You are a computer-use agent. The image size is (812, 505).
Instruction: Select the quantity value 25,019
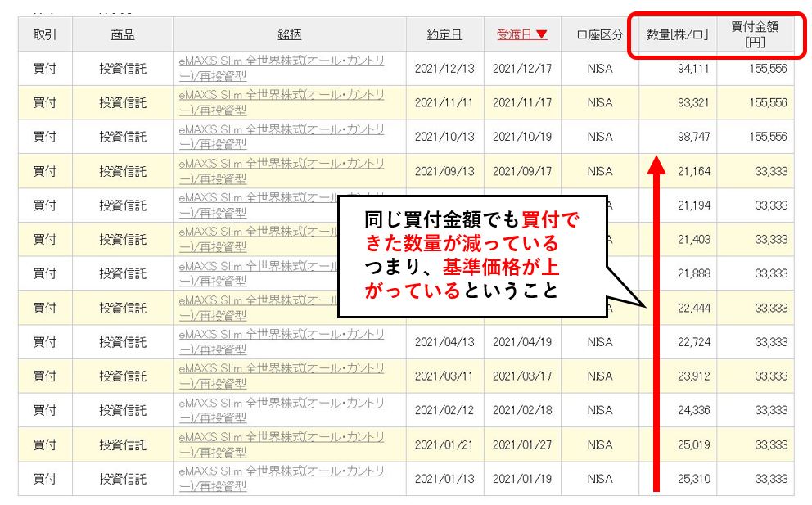[694, 444]
